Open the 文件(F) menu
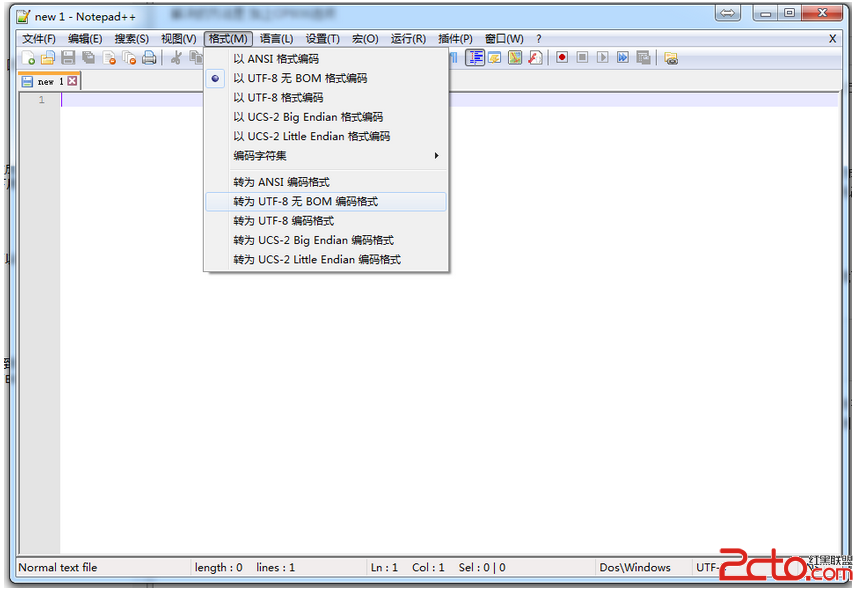The width and height of the screenshot is (856, 591). tap(39, 39)
